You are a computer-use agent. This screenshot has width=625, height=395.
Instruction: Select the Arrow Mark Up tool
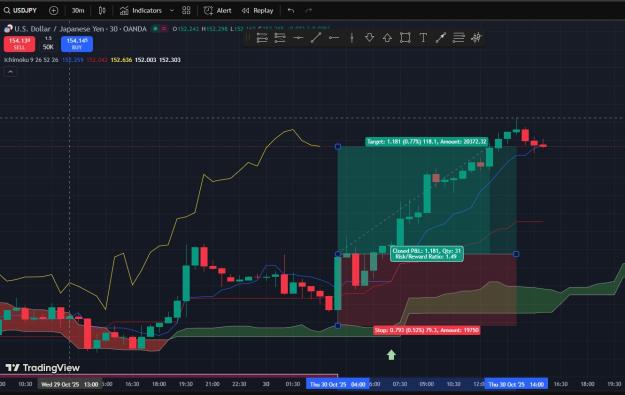[387, 38]
